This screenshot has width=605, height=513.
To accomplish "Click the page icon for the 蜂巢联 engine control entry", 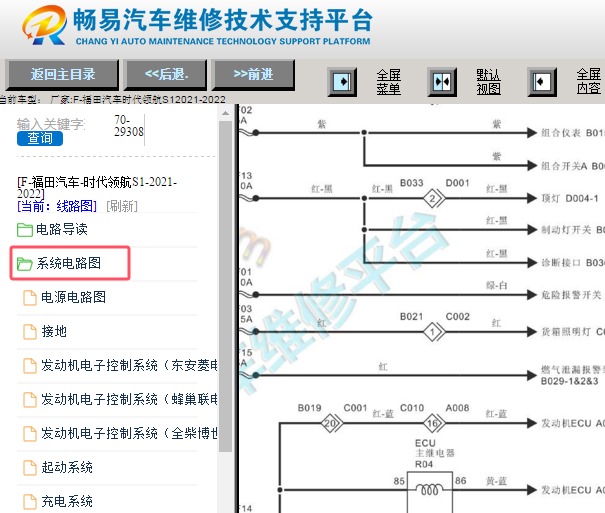I will (x=30, y=400).
